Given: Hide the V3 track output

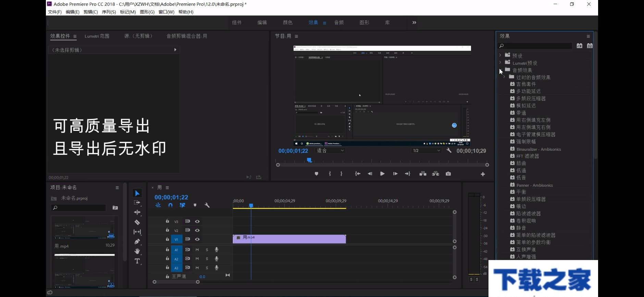Looking at the screenshot, I should [x=197, y=222].
